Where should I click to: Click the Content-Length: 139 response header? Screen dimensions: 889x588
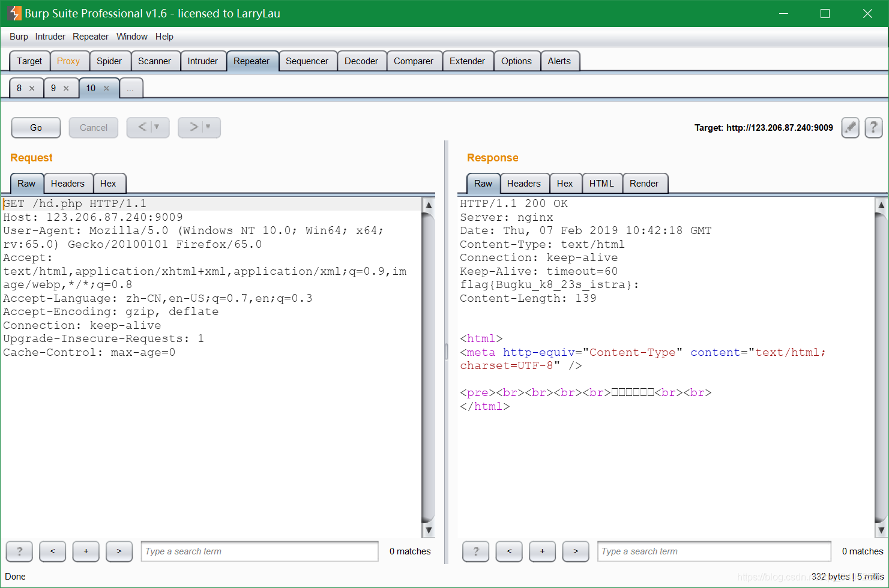point(528,298)
